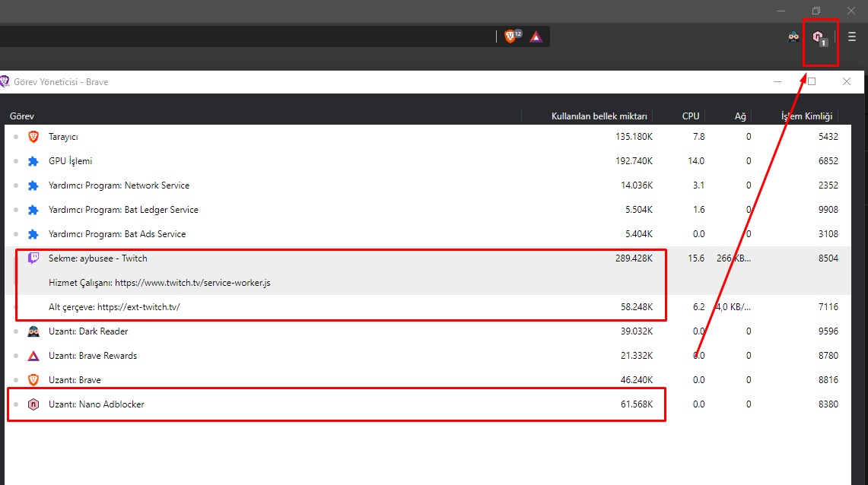Select Yardımcı Program: Bat Ads Service
The width and height of the screenshot is (868, 485).
[428, 234]
